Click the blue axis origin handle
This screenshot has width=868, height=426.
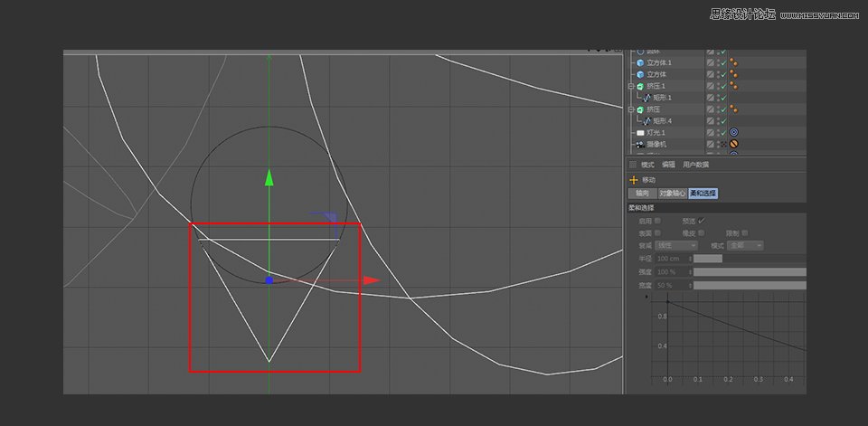point(269,280)
